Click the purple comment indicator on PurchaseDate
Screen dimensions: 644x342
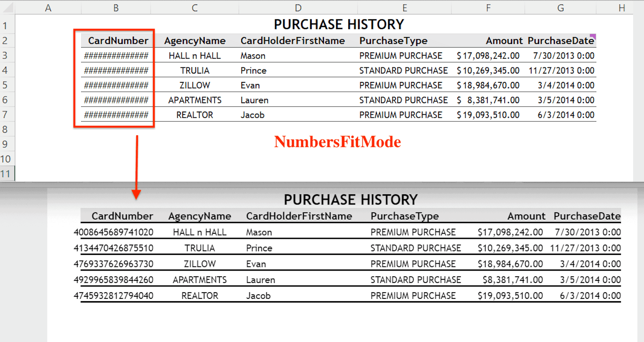tap(593, 36)
